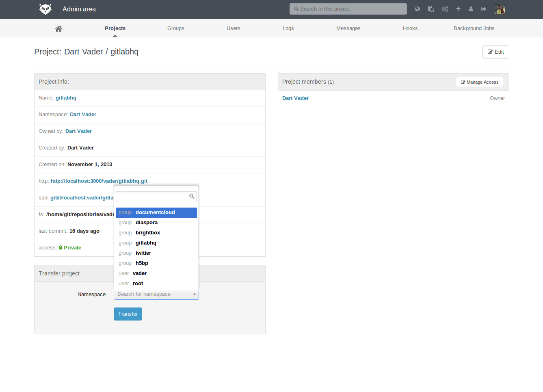
Task: Open profile user icon in header
Action: pos(471,9)
